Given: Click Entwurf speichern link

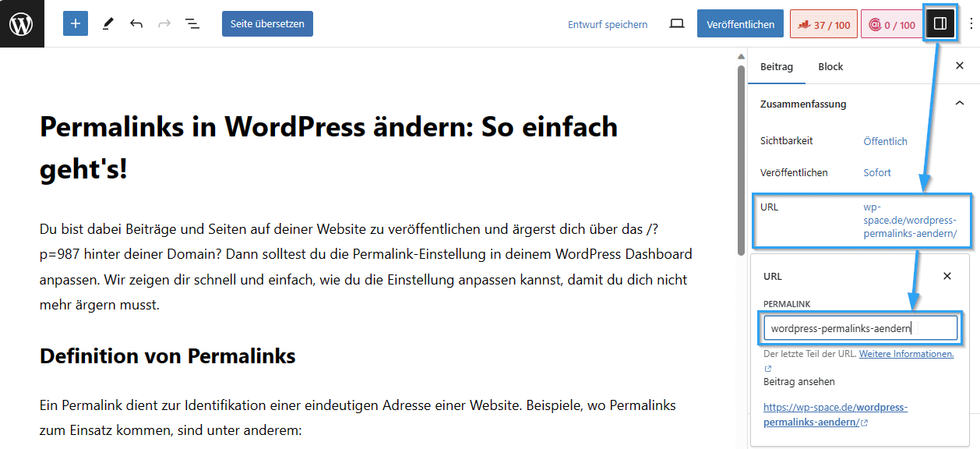Looking at the screenshot, I should 608,24.
